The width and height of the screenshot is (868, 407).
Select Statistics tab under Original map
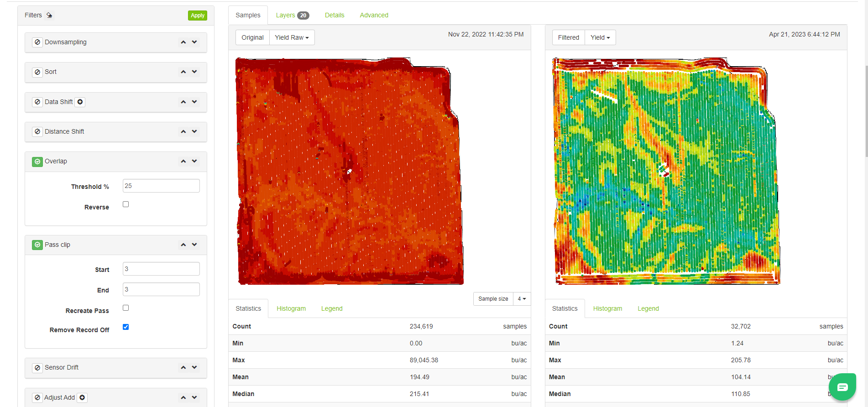(x=248, y=308)
